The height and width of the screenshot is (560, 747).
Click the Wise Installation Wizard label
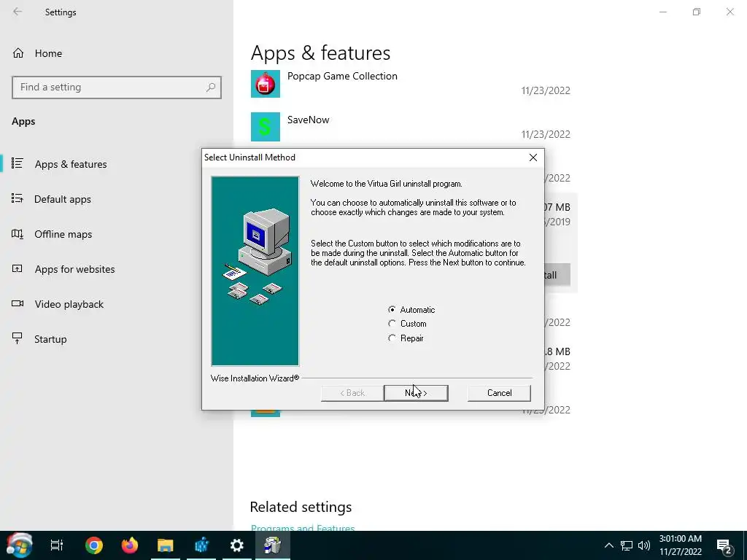coord(255,378)
